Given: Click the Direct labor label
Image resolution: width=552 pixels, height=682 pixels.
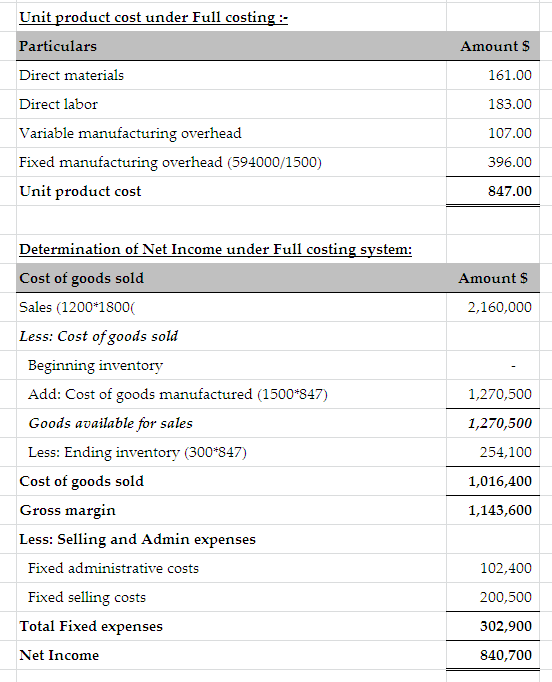Looking at the screenshot, I should (x=58, y=104).
